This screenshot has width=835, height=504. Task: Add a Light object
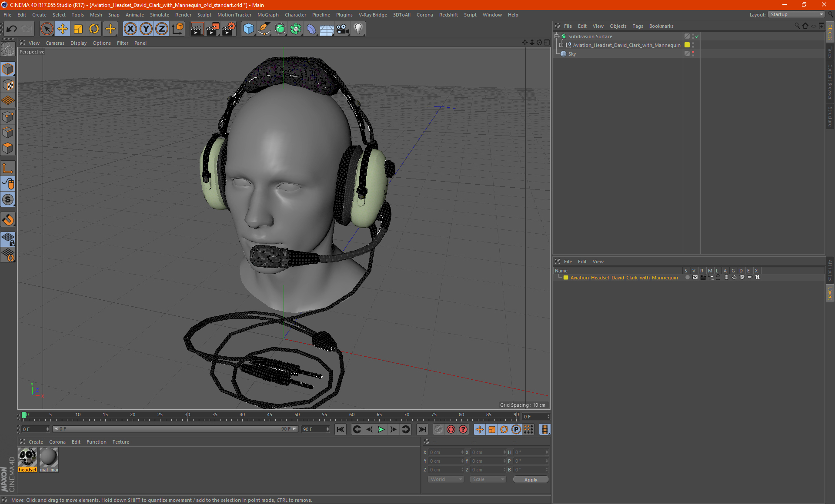[358, 29]
